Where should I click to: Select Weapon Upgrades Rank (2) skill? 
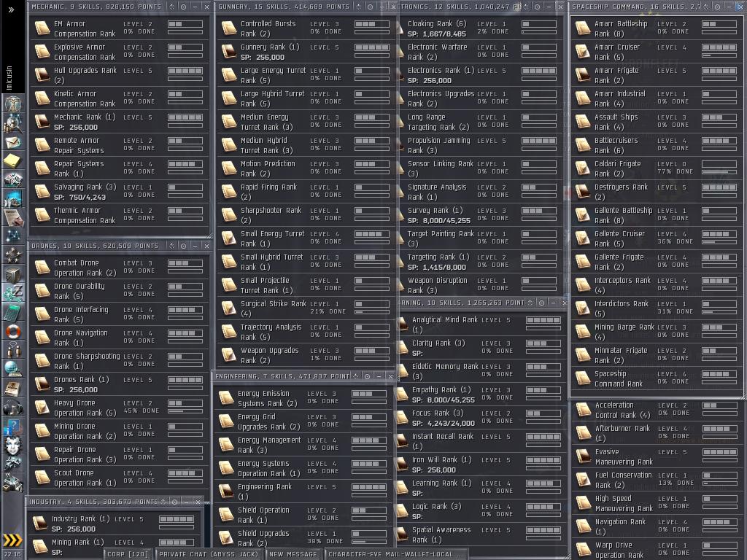306,355
